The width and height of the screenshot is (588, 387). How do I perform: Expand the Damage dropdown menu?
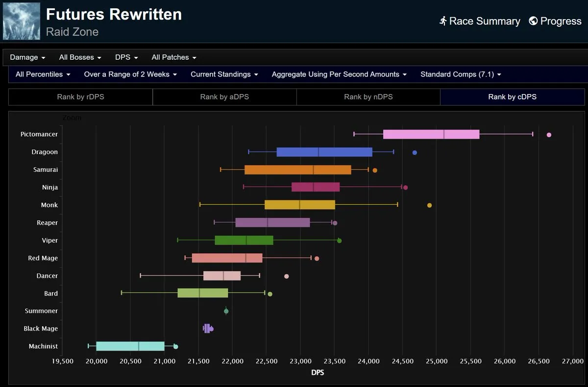(27, 57)
